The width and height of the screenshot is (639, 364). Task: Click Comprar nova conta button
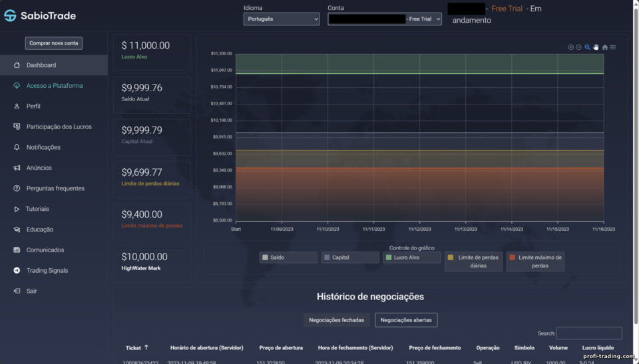pos(54,43)
